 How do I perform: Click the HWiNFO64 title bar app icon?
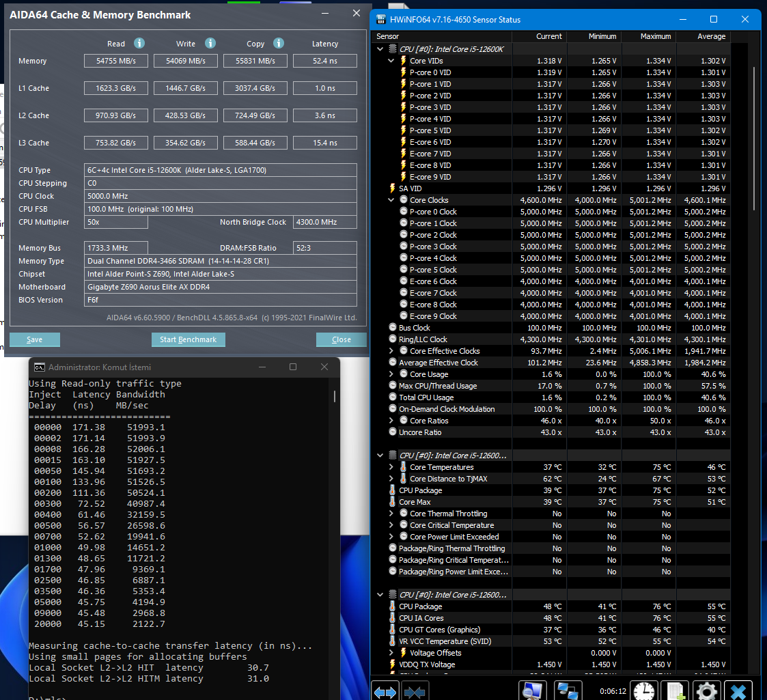point(381,20)
